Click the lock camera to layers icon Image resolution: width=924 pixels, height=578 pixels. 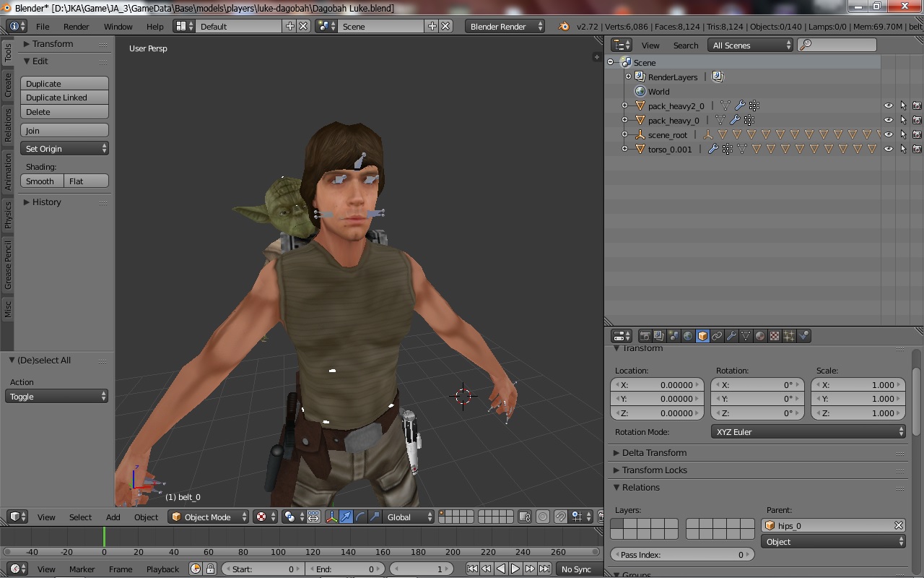click(x=525, y=517)
